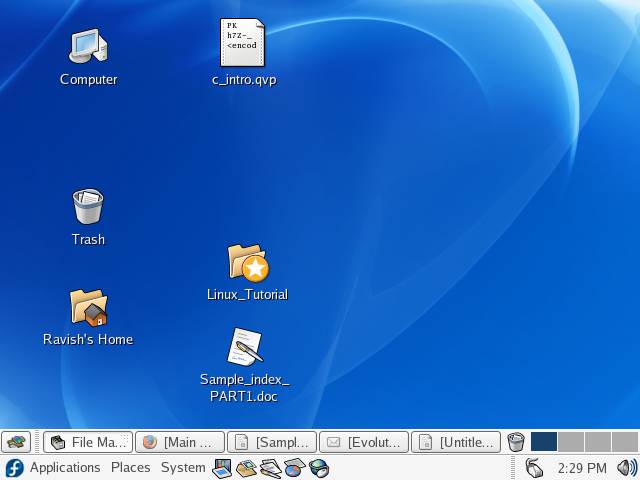The width and height of the screenshot is (640, 480).
Task: Open the Computer desktop icon
Action: 88,47
